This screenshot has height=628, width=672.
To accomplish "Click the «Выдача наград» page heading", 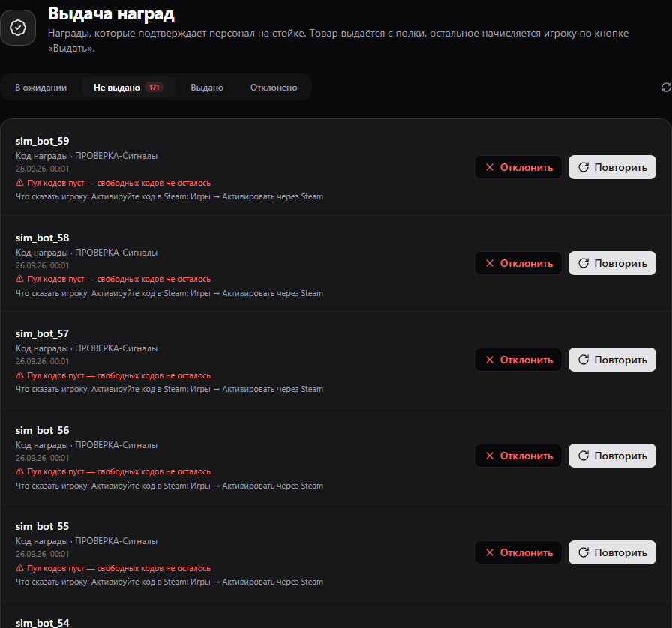I will point(111,13).
